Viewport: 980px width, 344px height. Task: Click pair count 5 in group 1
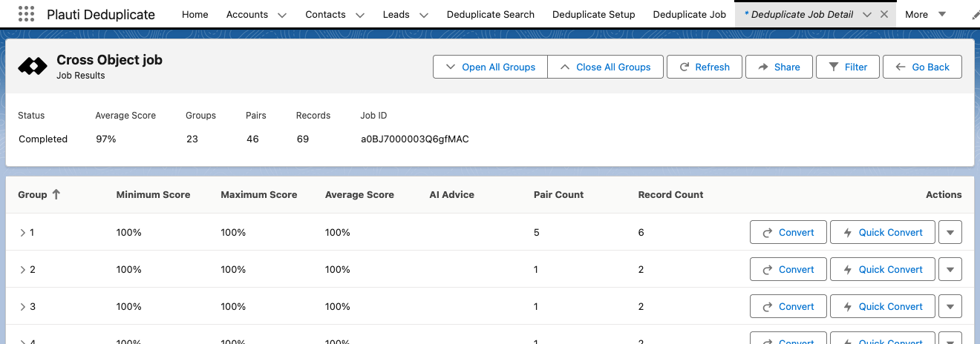tap(536, 232)
